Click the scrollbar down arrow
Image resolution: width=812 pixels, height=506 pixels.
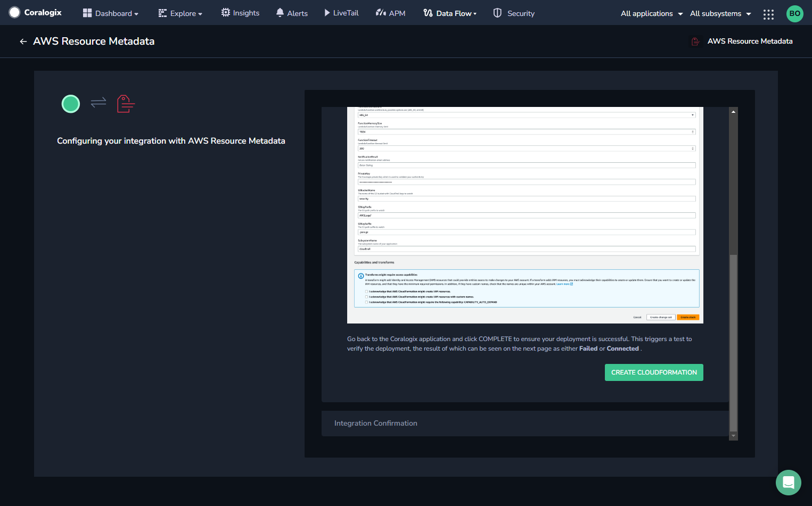point(733,436)
